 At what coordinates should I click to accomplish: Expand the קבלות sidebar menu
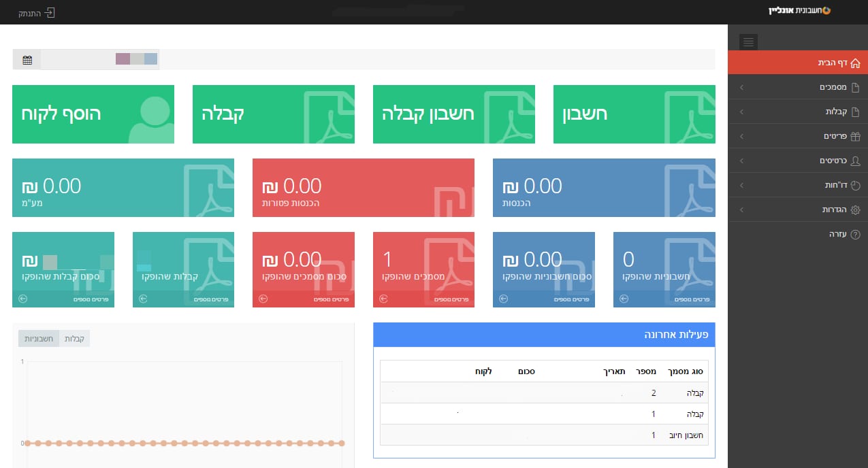click(798, 112)
